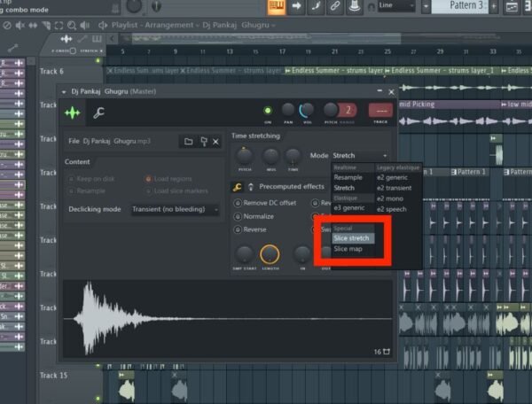Remove loaded sample with the X icon

(215, 142)
